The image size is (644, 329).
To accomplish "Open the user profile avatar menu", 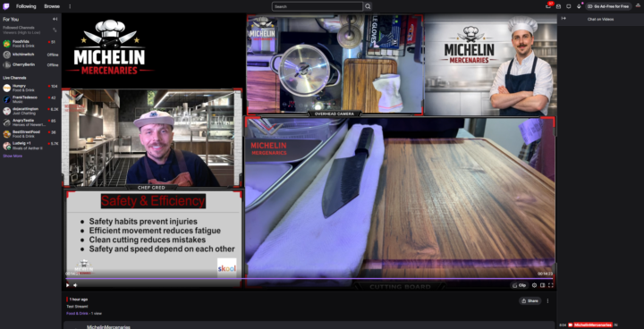I will tap(638, 5).
